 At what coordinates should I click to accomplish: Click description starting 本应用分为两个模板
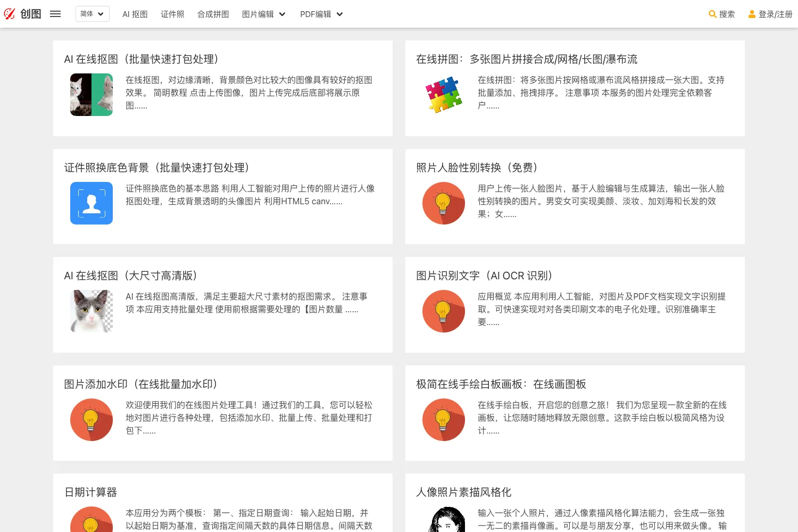(249, 519)
